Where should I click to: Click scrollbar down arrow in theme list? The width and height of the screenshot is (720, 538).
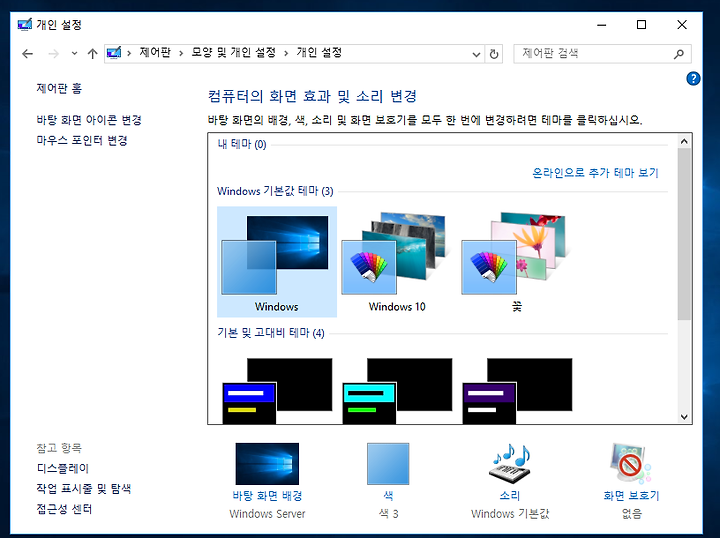[x=684, y=417]
